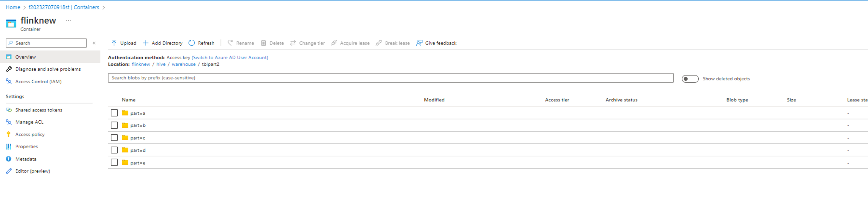Open f202327070918st | Containers breadcrumb
Image resolution: width=868 pixels, height=201 pixels.
[x=64, y=7]
